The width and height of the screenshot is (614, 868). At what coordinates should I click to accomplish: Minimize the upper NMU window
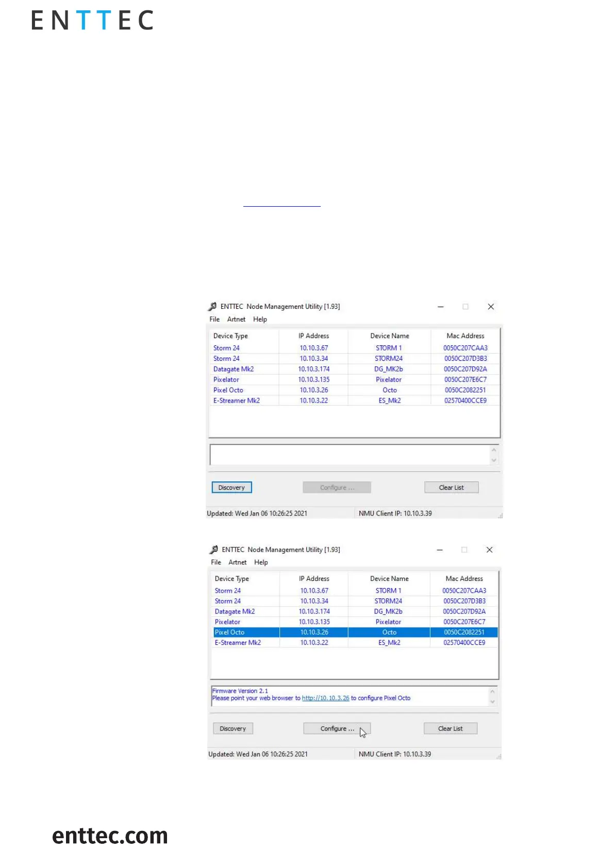point(441,307)
